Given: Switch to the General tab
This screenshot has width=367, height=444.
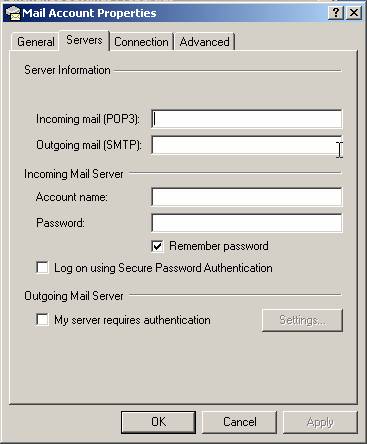Looking at the screenshot, I should (x=36, y=42).
